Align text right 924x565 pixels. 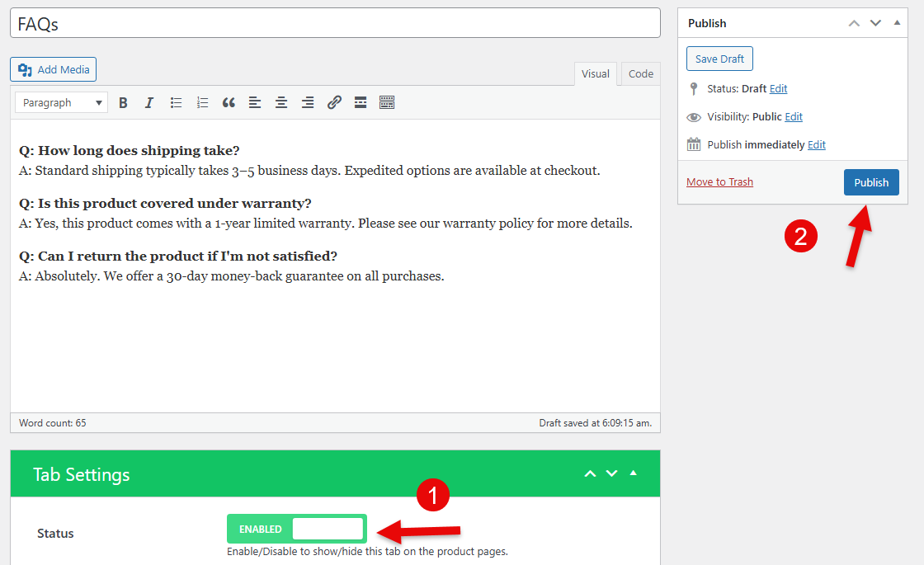tap(308, 102)
